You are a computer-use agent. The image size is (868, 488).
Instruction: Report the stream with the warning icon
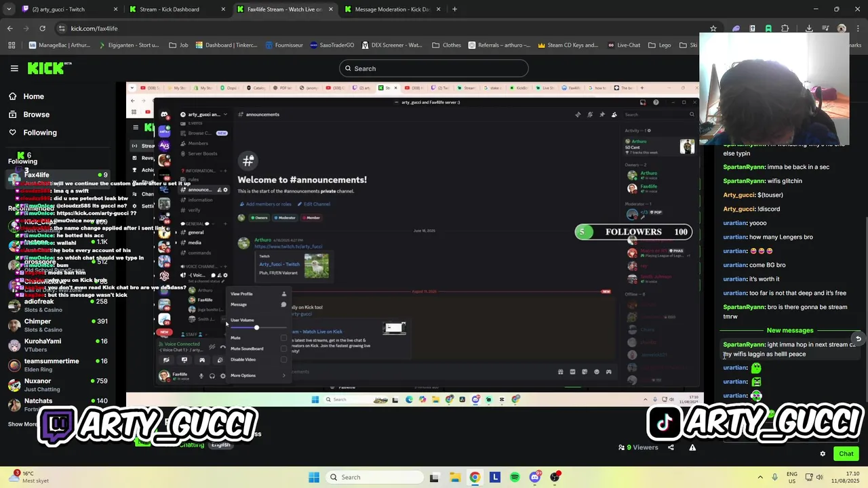[692, 447]
